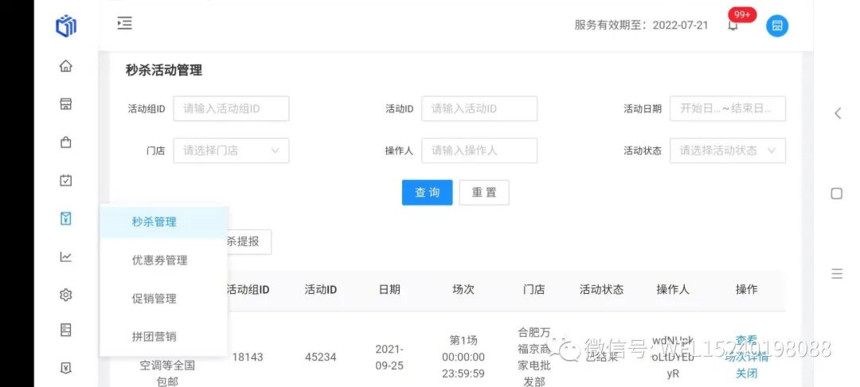Click the 操作人 column header
The height and width of the screenshot is (387, 860).
pyautogui.click(x=673, y=289)
